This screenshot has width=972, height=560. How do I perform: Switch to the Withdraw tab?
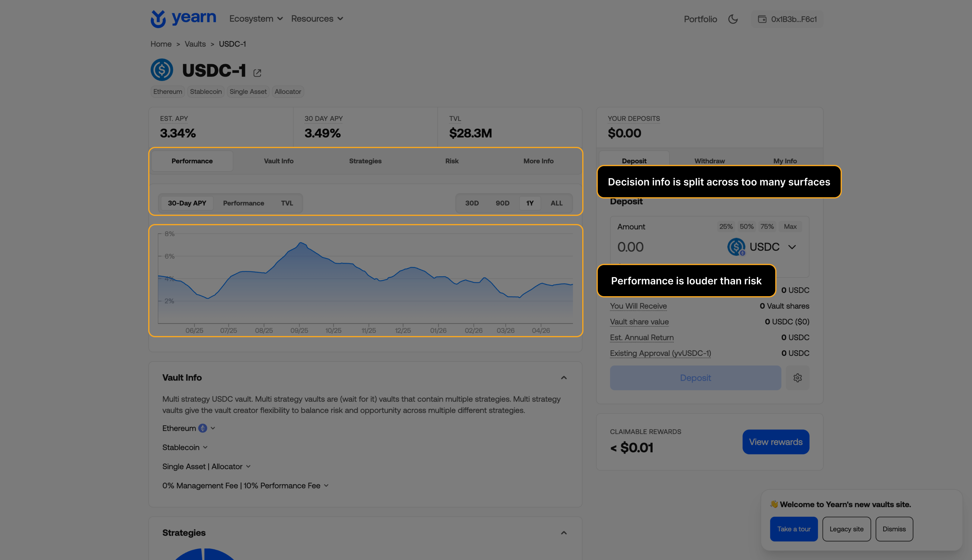point(709,161)
